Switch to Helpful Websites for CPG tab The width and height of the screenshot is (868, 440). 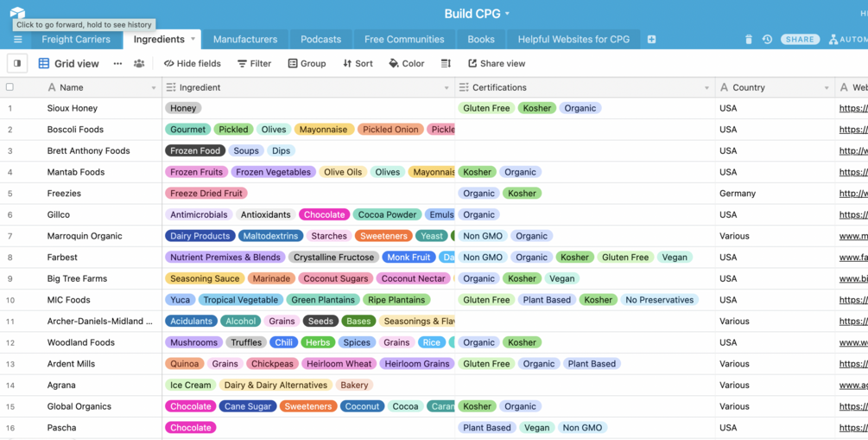[573, 40]
